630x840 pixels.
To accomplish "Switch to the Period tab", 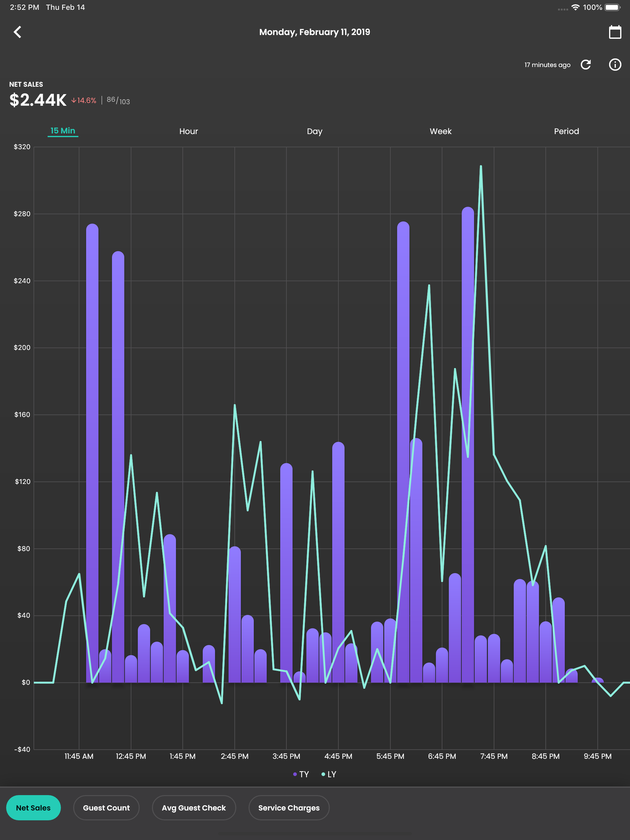I will tap(566, 131).
